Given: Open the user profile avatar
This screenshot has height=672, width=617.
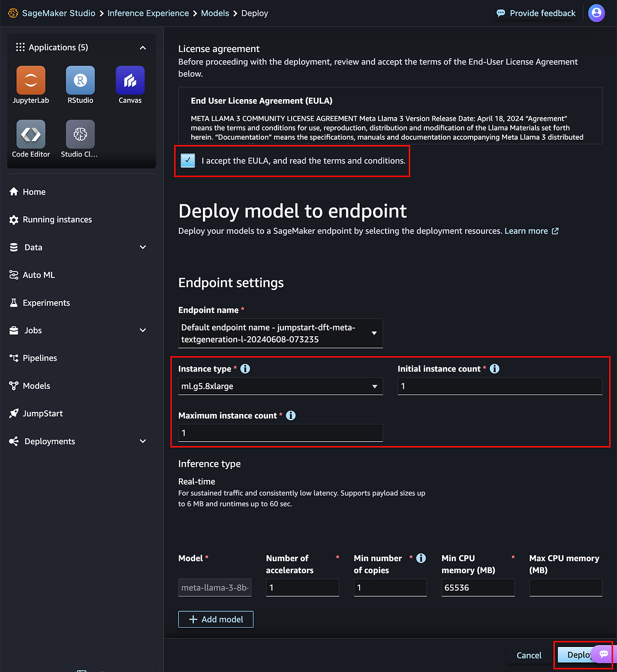Looking at the screenshot, I should pos(596,13).
